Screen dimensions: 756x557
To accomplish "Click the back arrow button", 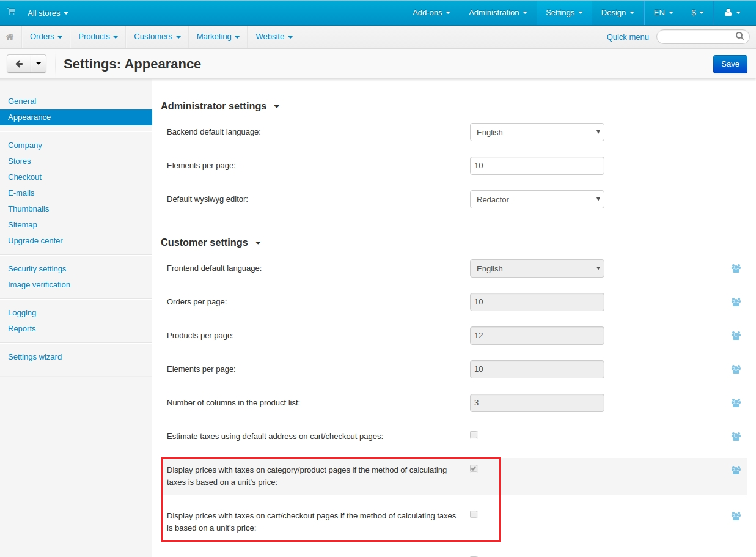I will (18, 64).
